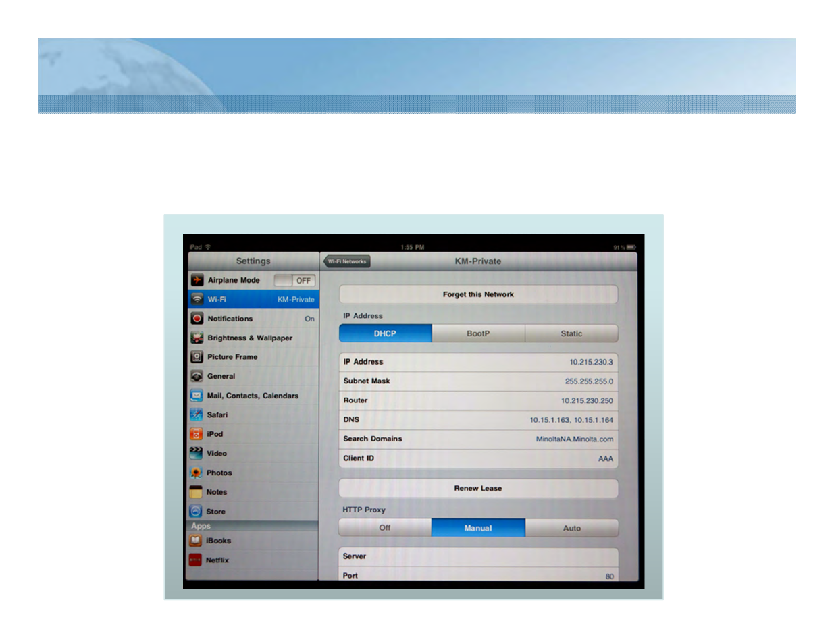Screen dimensions: 834x644
Task: Open Mail, Contacts, Calendars label
Action: point(253,396)
